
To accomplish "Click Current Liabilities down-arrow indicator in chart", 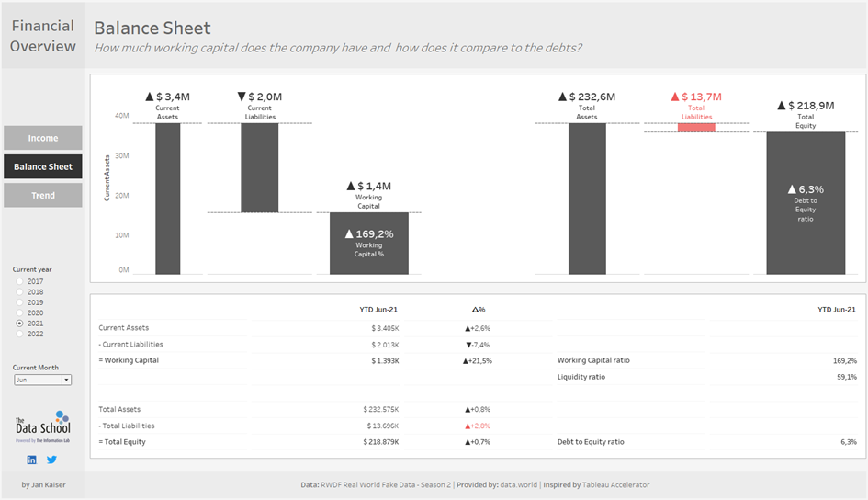I will pyautogui.click(x=242, y=96).
